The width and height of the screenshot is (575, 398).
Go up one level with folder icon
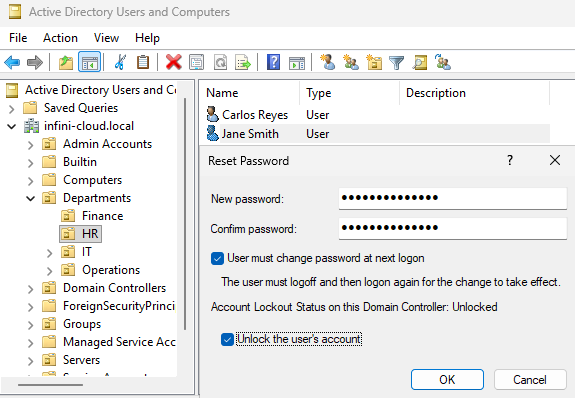point(66,62)
